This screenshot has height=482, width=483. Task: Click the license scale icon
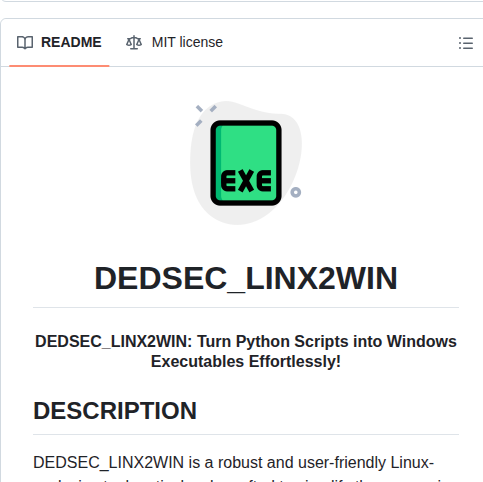(x=134, y=43)
